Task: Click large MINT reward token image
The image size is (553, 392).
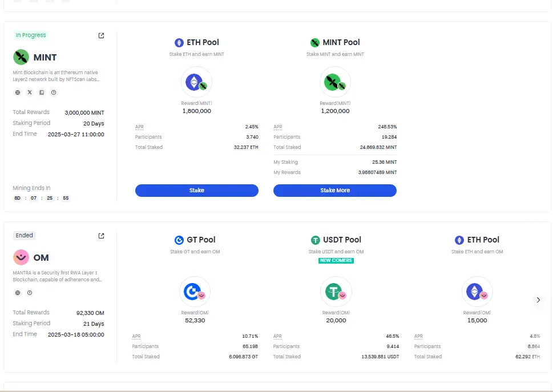Action: pyautogui.click(x=335, y=82)
